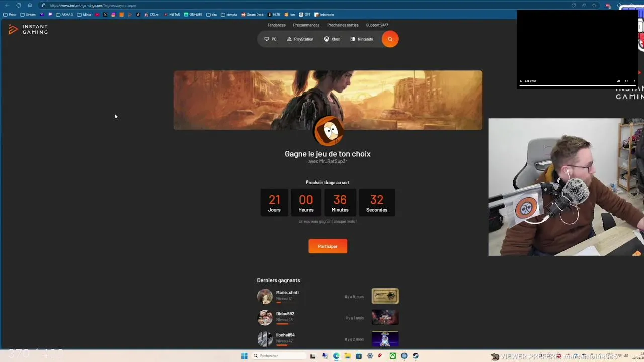Screen dimensions: 644x362
Task: Open File Explorer from the taskbar
Action: click(347, 356)
